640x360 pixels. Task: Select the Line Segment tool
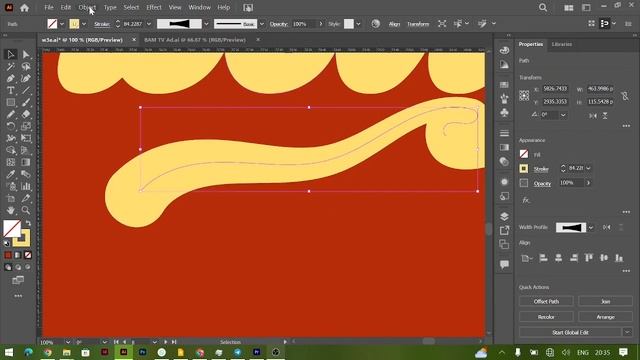coord(26,90)
